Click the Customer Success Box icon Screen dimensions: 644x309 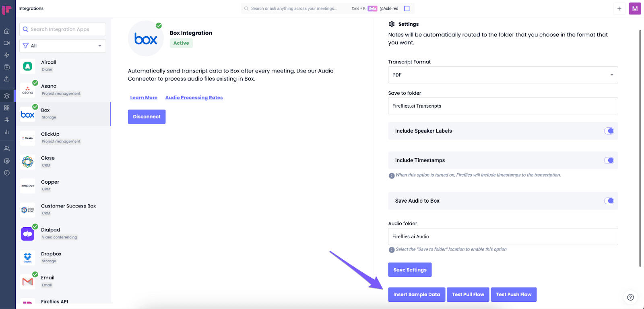(x=28, y=210)
